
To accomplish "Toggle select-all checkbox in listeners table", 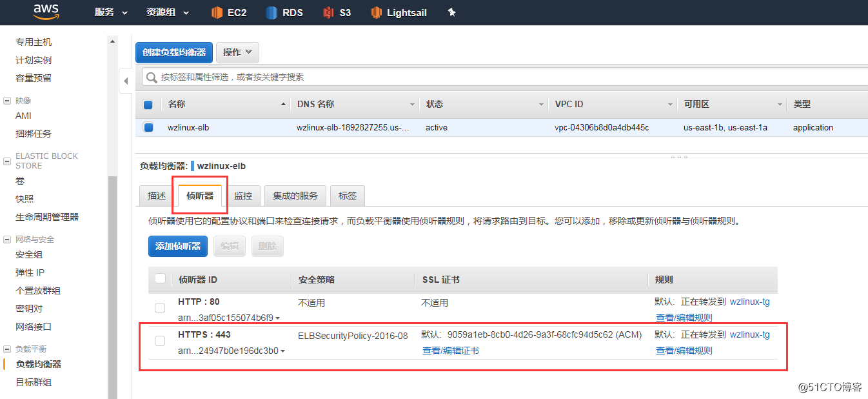I will point(160,279).
